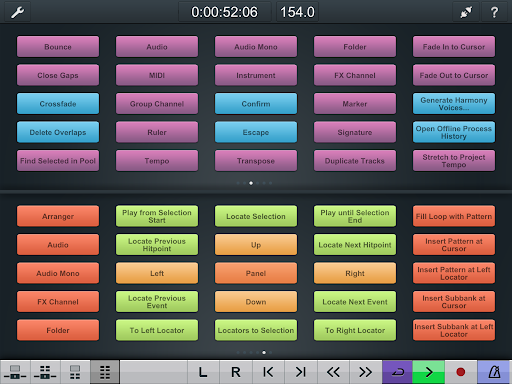Tap Find Selected in Pool
This screenshot has width=512, height=384.
click(58, 161)
